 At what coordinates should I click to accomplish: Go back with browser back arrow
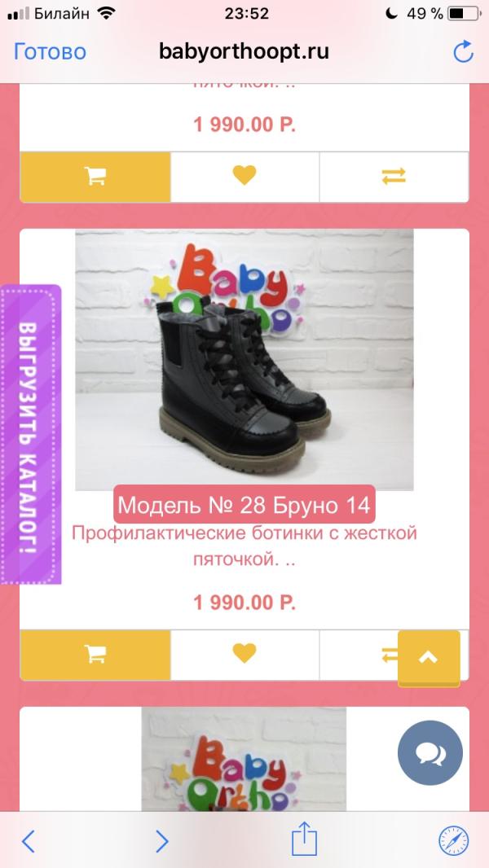pyautogui.click(x=29, y=841)
